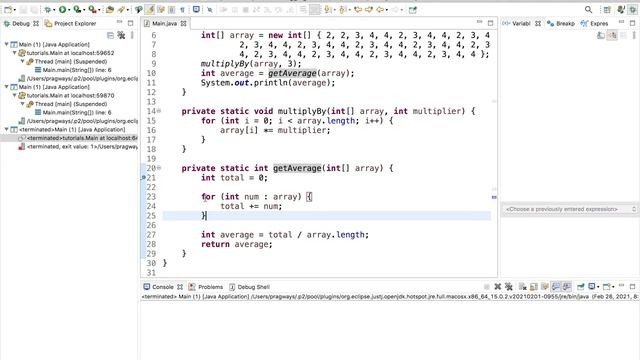Image resolution: width=640 pixels, height=360 pixels.
Task: Collapse the terminated Main (1) launch node
Action: [7, 129]
